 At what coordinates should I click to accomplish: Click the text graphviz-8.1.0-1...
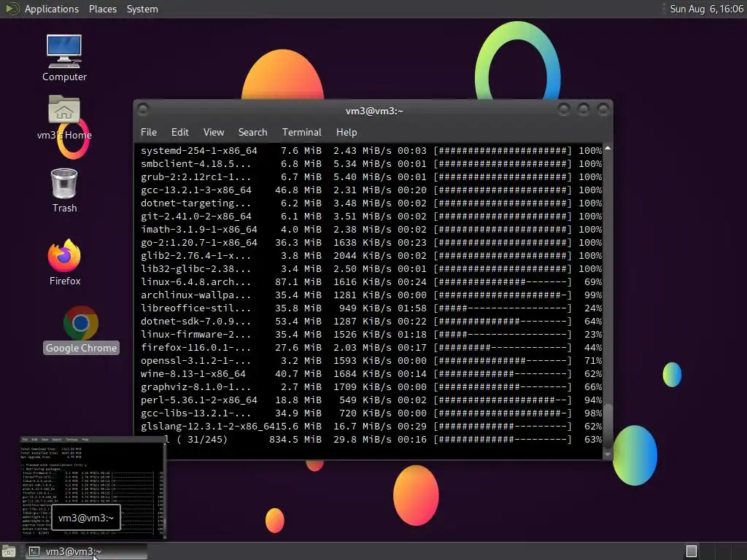196,387
